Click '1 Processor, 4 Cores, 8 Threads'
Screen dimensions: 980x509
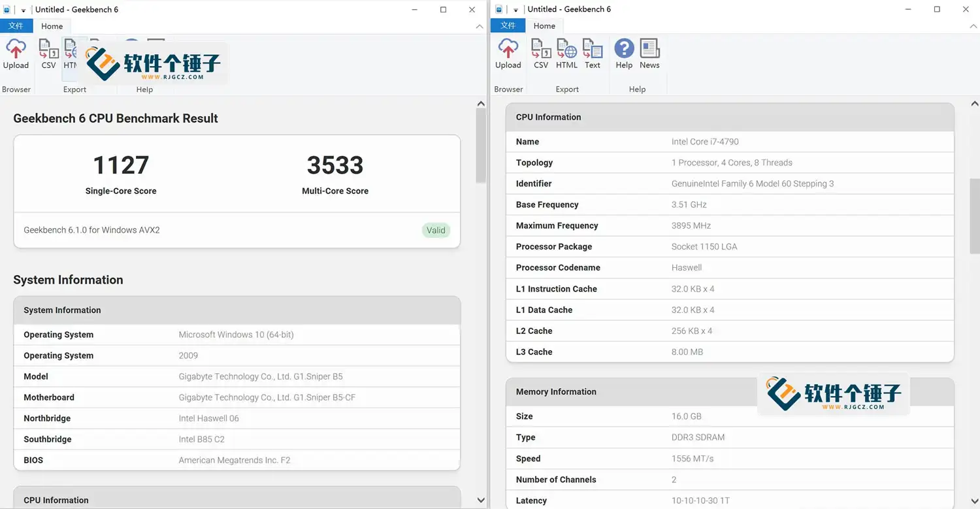[732, 163]
